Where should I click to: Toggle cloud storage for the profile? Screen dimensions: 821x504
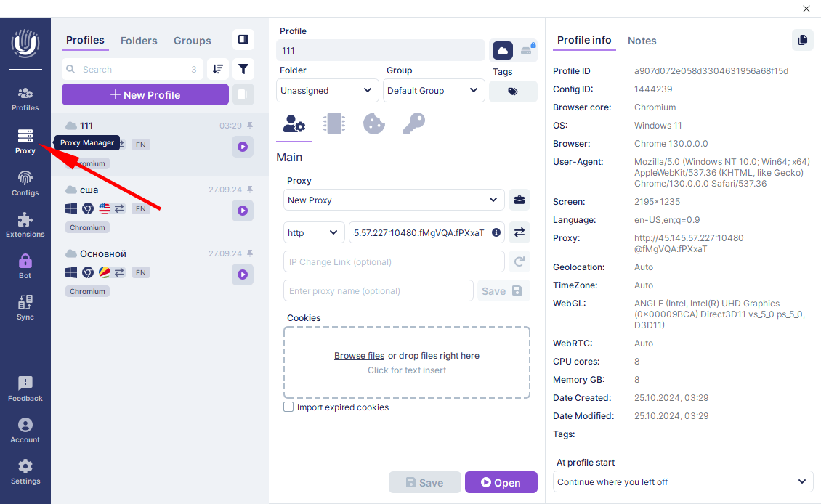(x=502, y=50)
